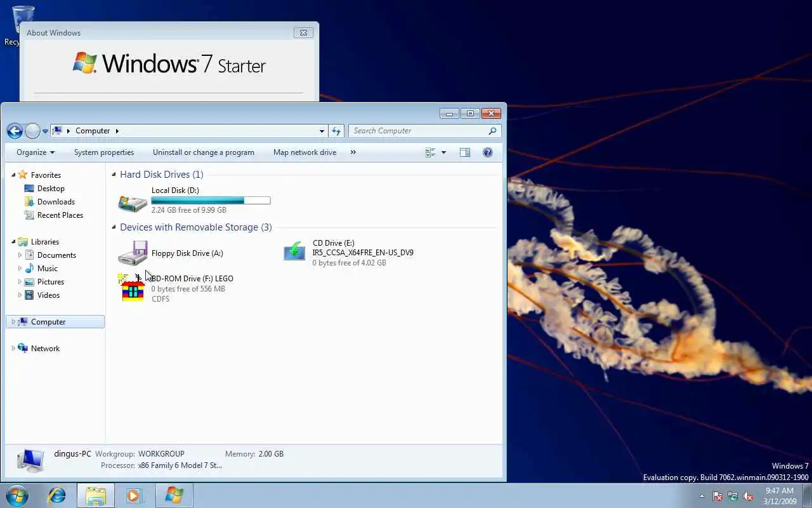Open the address bar history dropdown
Screen dimensions: 812x508
[x=322, y=131]
